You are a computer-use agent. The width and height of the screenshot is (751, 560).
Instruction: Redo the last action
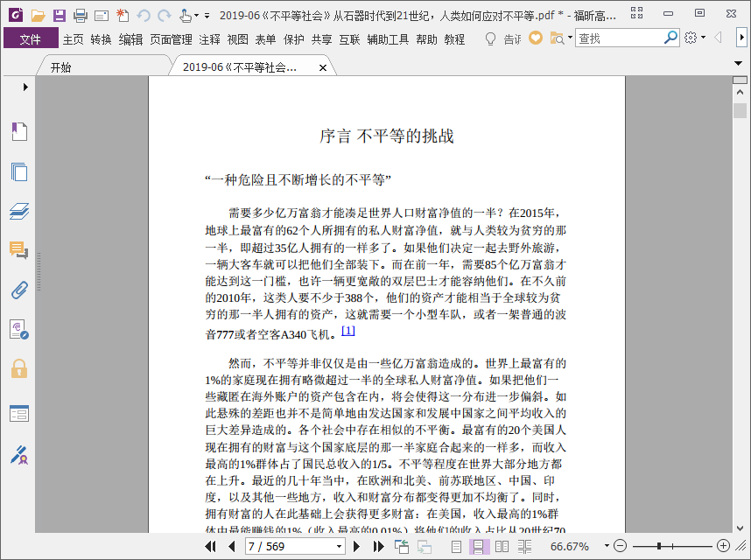click(x=165, y=16)
